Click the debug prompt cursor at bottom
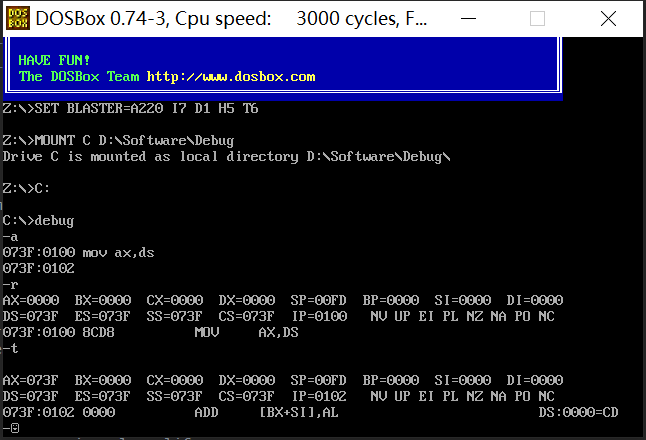This screenshot has height=440, width=646. [14, 428]
